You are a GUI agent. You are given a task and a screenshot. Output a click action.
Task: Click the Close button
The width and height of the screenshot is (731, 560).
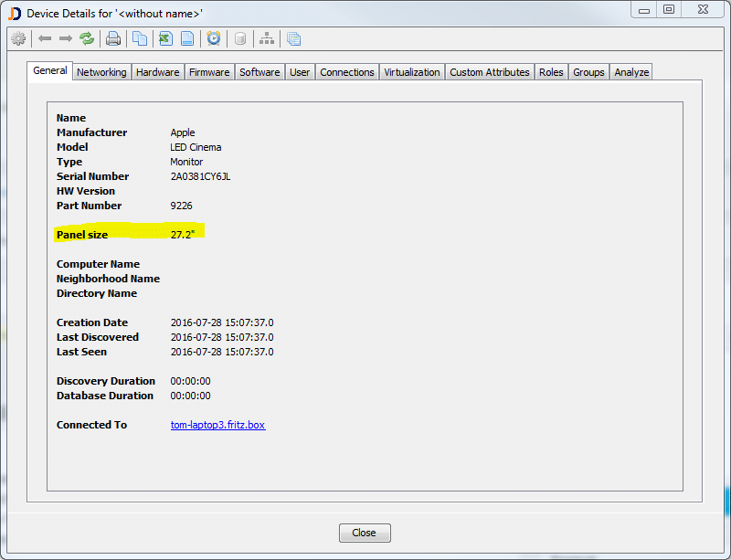[365, 533]
